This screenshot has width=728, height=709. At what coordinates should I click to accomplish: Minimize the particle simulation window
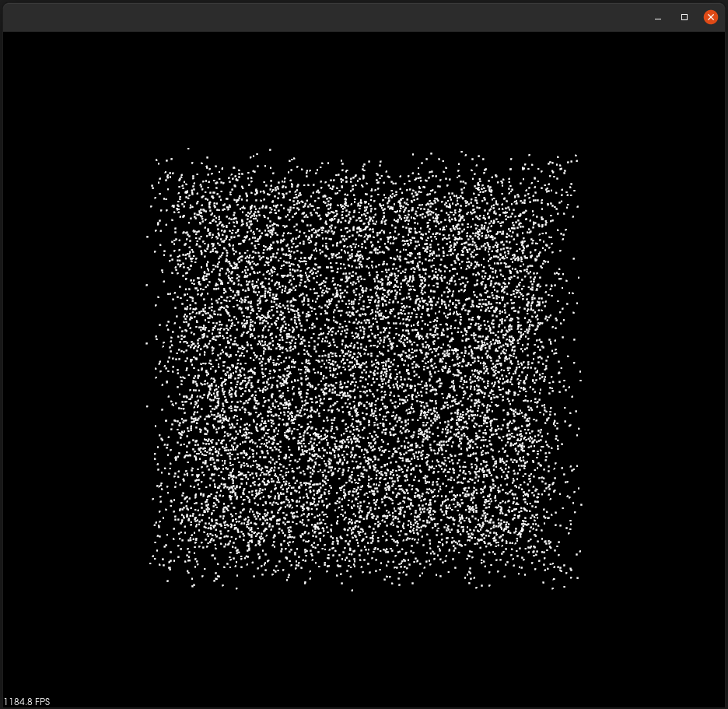pyautogui.click(x=657, y=18)
